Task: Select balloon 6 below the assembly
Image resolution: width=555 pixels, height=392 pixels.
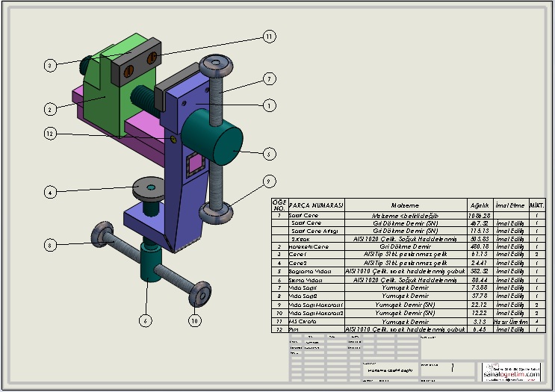Action: click(146, 320)
